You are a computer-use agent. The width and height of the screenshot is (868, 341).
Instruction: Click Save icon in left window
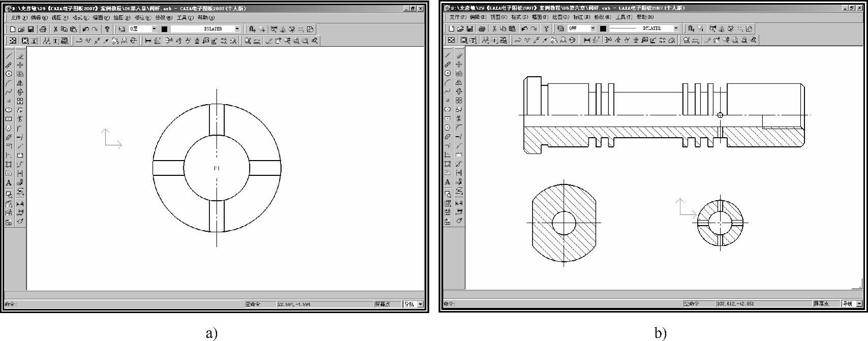(x=30, y=29)
